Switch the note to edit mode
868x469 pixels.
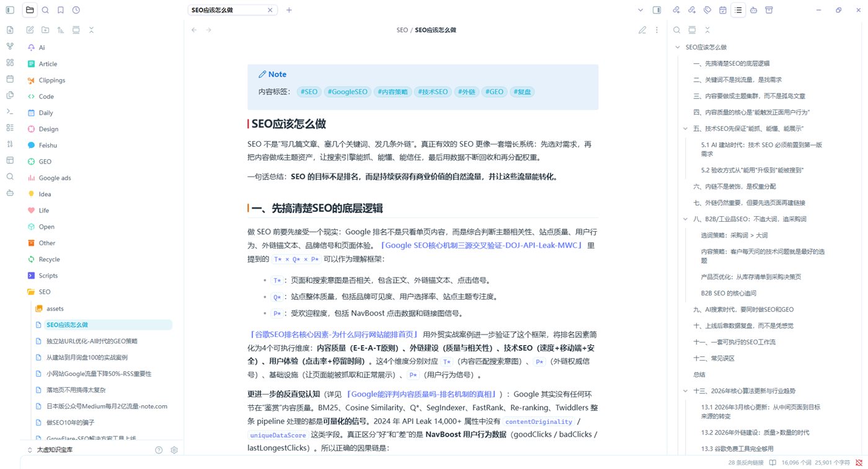(x=642, y=30)
